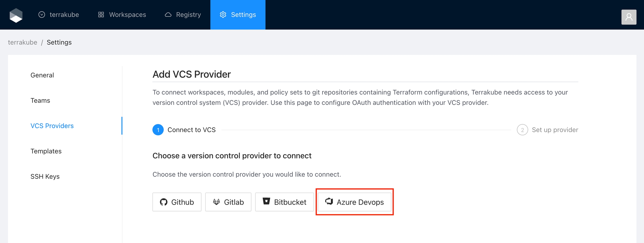Open the Registry menu item

[183, 15]
